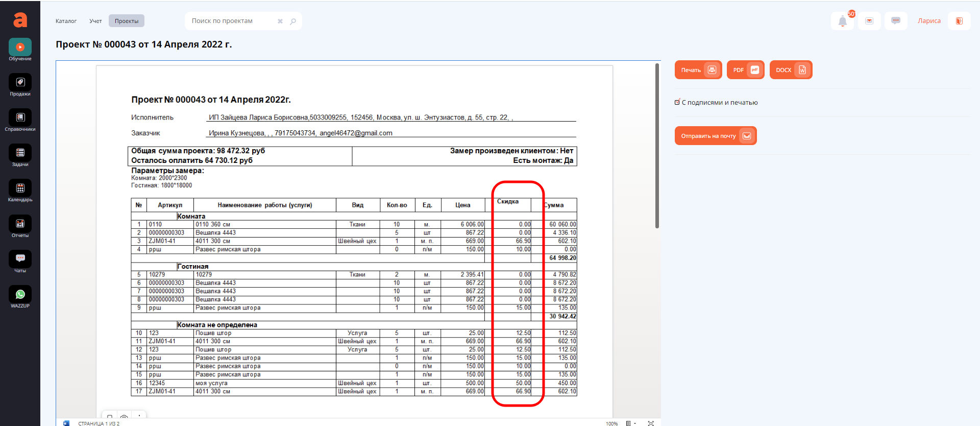Open the Задачи tasks section
Viewport: 980px width, 426px height.
[x=20, y=153]
